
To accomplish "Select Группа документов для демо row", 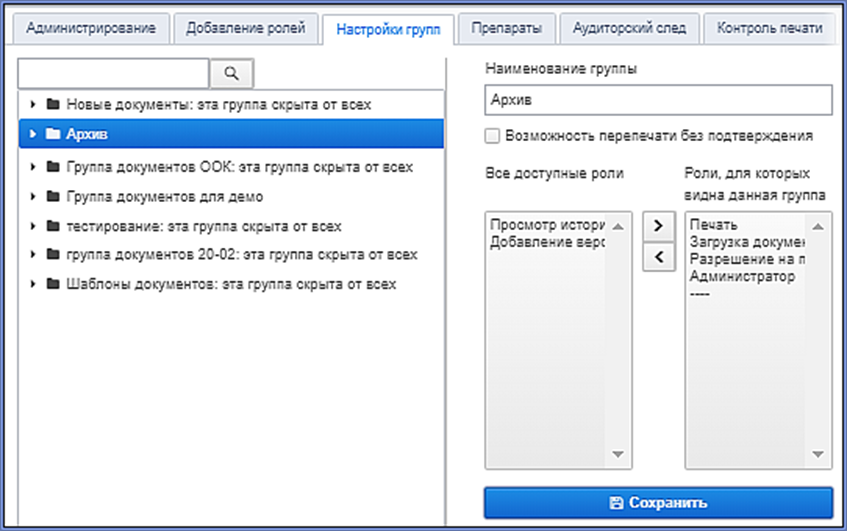I will 231,196.
